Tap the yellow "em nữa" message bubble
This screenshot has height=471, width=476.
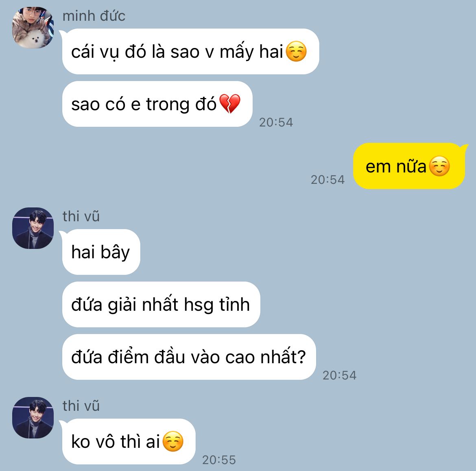pos(409,166)
